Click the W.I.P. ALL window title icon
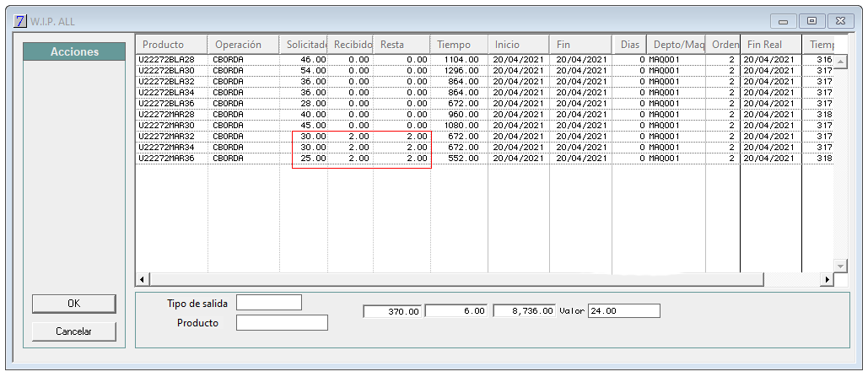Screen dimensions: 868x377 click(x=19, y=20)
